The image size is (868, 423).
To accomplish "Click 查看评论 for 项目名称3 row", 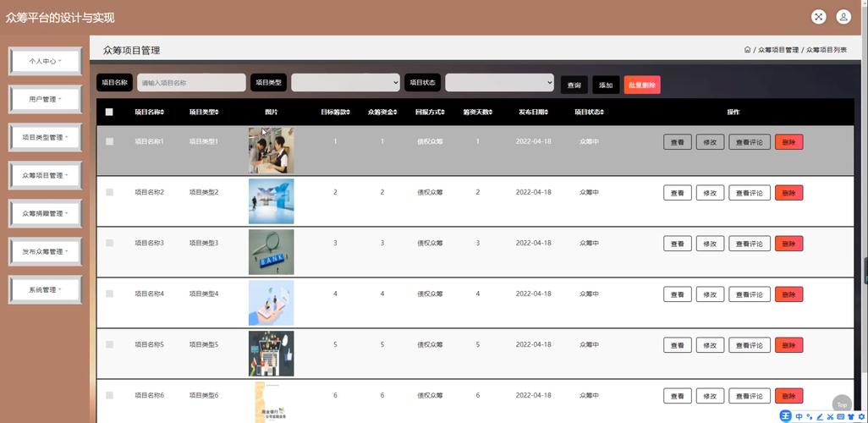I will [x=750, y=244].
